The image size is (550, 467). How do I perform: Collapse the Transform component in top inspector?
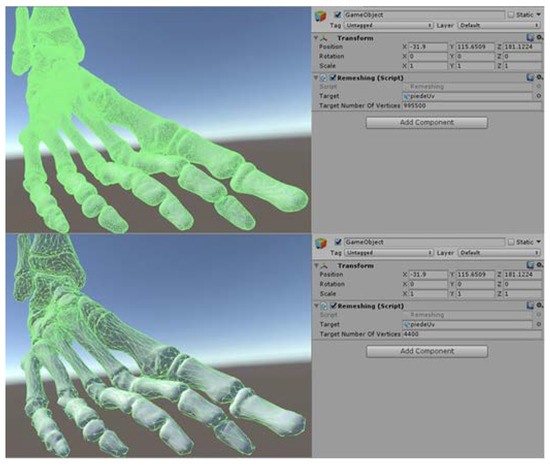(316, 38)
